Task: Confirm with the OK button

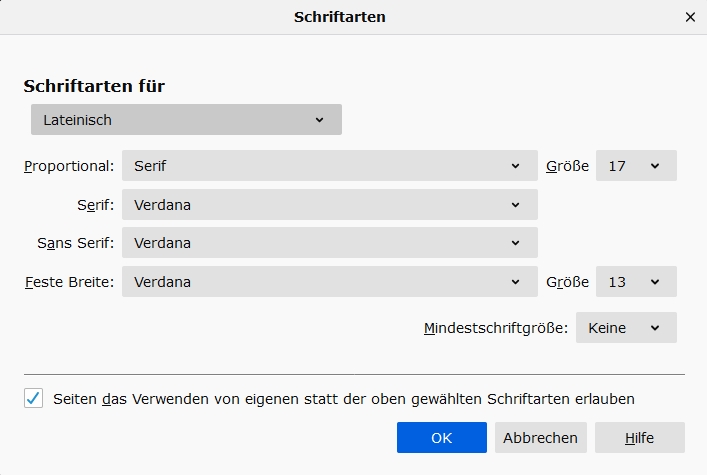Action: (441, 438)
